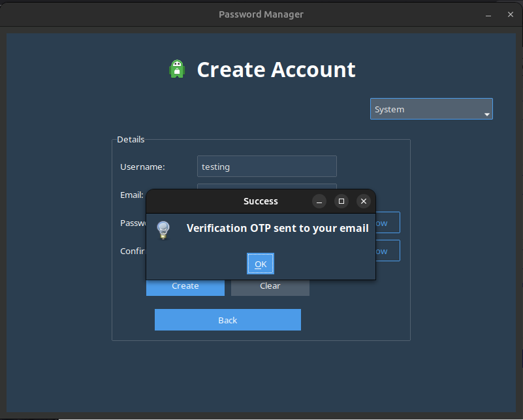Focus the Username field containing 'testing'
The width and height of the screenshot is (523, 420).
click(x=266, y=167)
